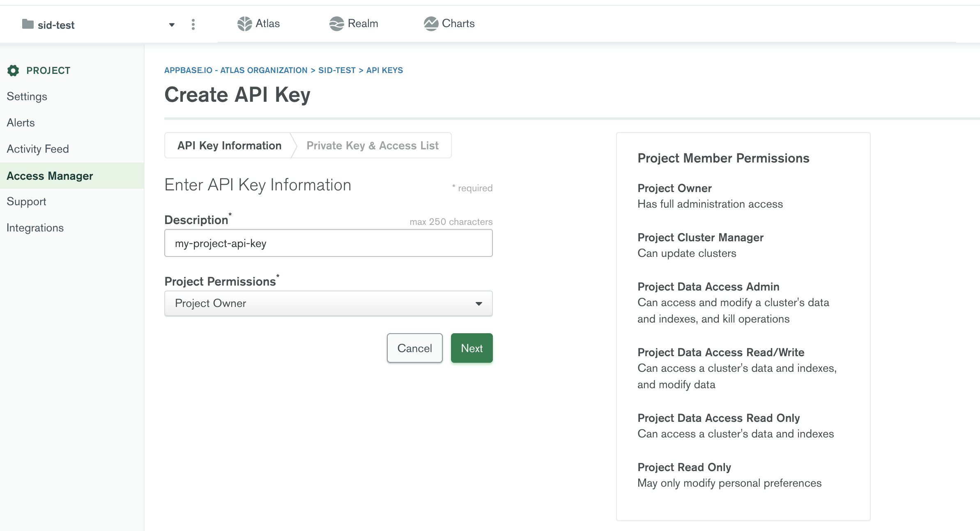Viewport: 980px width, 531px height.
Task: Open the Project Permissions dropdown
Action: (x=328, y=303)
